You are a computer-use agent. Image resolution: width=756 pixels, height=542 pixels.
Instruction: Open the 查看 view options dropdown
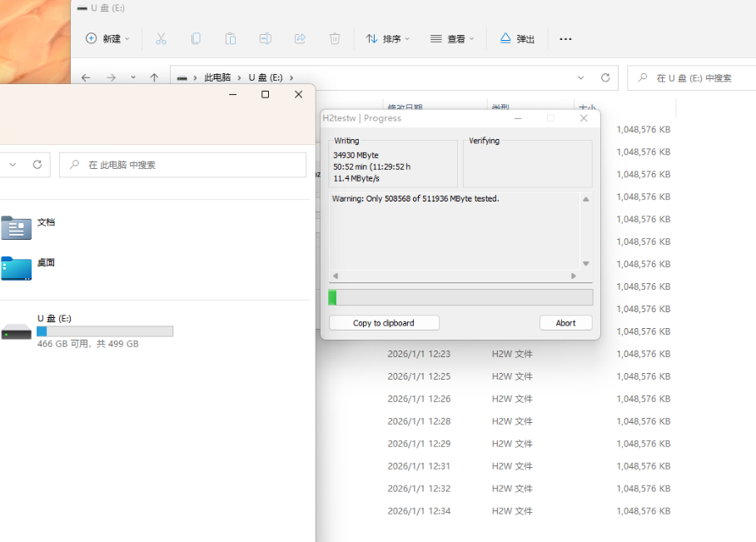coord(452,38)
